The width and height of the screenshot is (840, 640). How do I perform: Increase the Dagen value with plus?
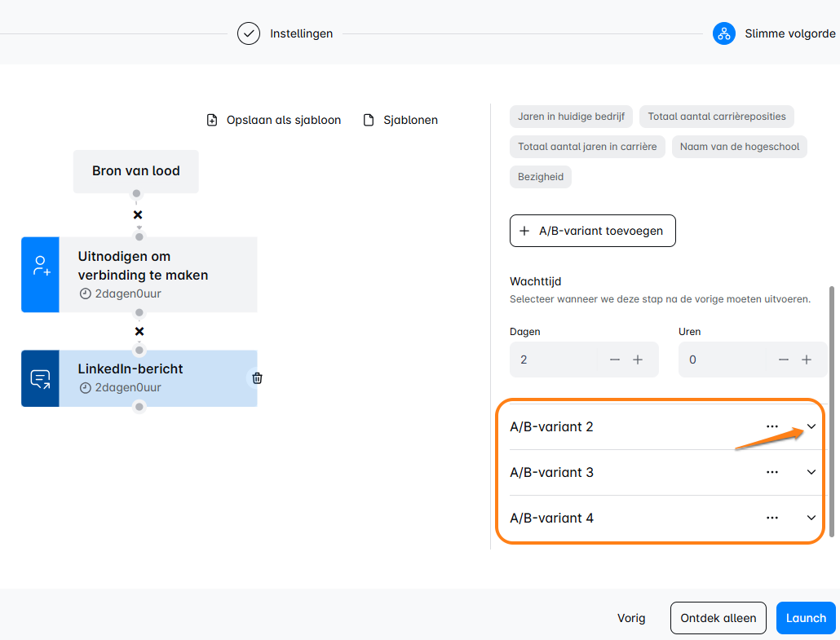638,360
